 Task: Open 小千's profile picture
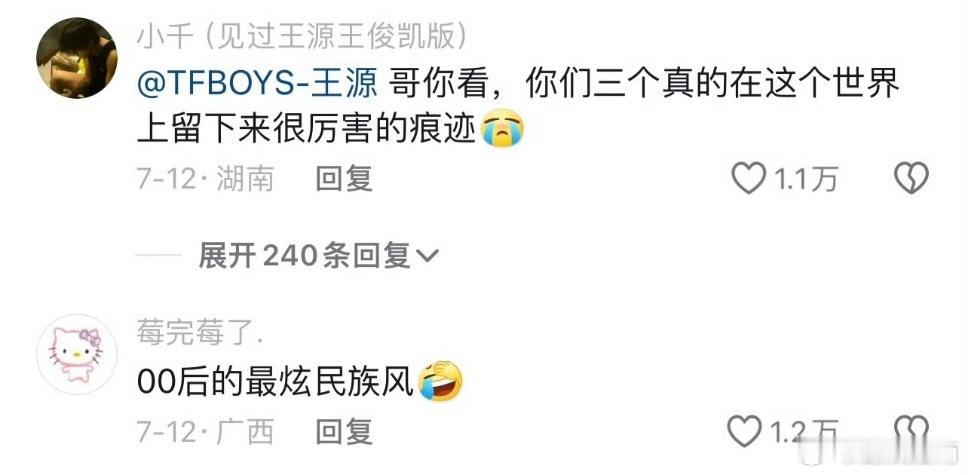(77, 58)
